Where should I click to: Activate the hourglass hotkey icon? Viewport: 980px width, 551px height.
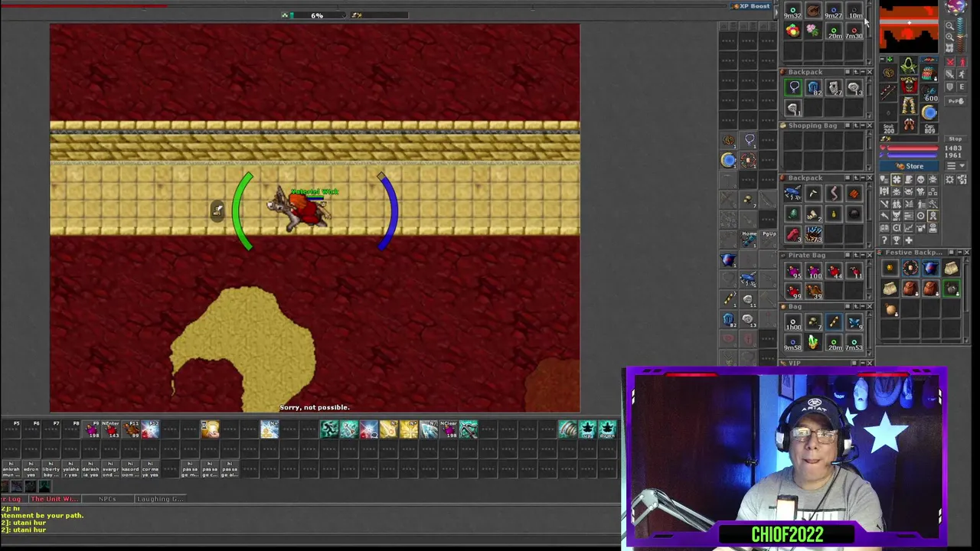point(210,429)
